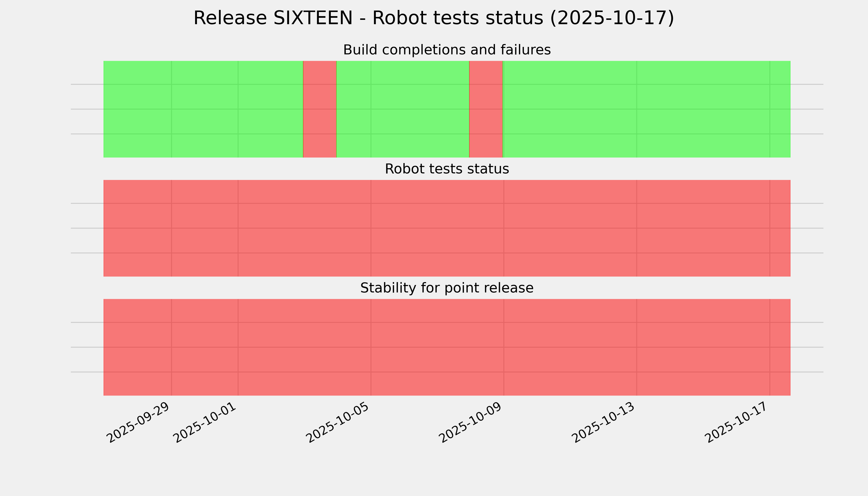The height and width of the screenshot is (496, 868).
Task: Click the red bar in Stability for point release chart
Action: (447, 347)
